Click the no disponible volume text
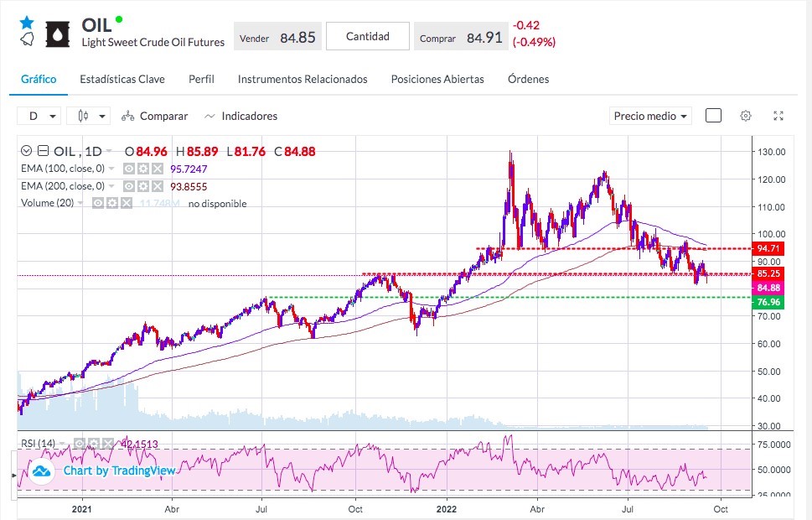The width and height of the screenshot is (812, 520). click(218, 204)
